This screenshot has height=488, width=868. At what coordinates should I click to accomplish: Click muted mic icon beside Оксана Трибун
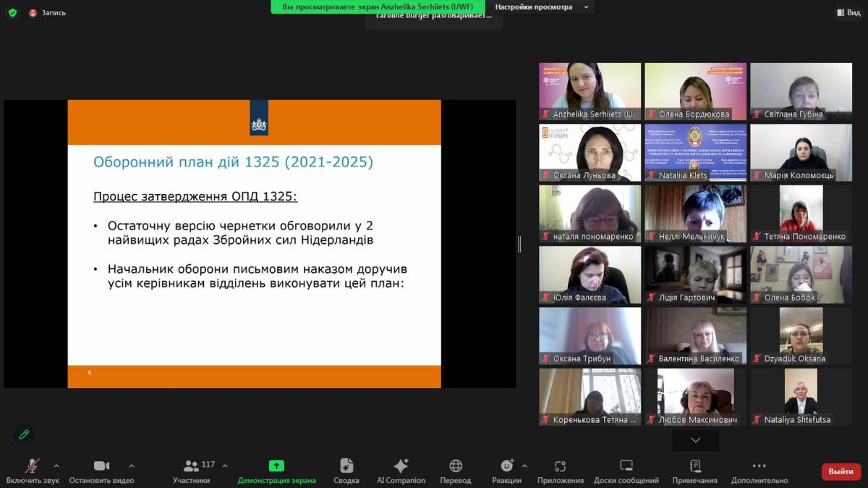(546, 358)
